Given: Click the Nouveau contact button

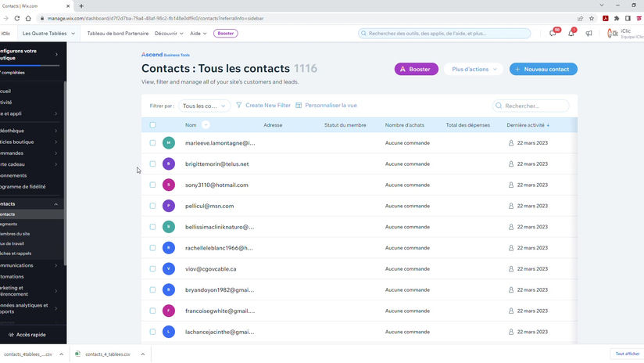Looking at the screenshot, I should (543, 69).
